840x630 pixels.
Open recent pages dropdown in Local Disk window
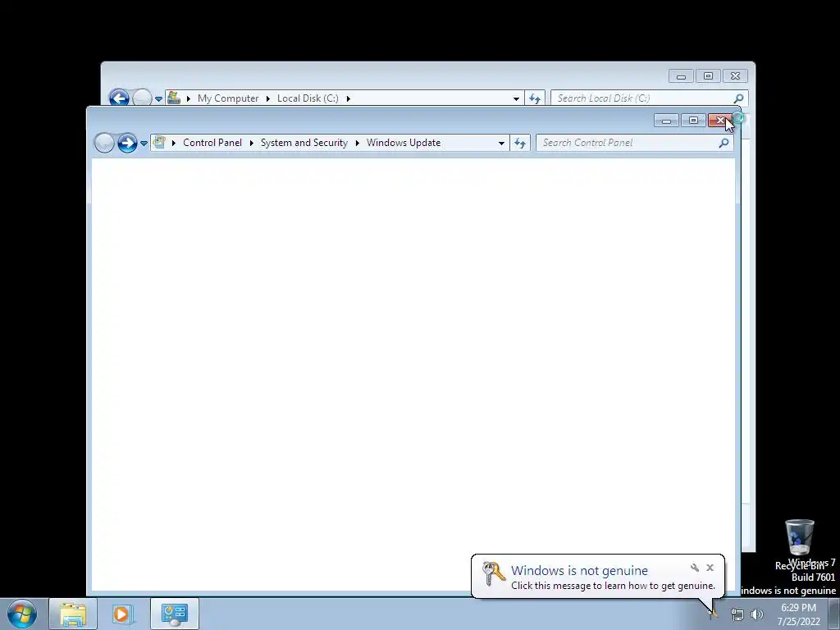tap(158, 99)
